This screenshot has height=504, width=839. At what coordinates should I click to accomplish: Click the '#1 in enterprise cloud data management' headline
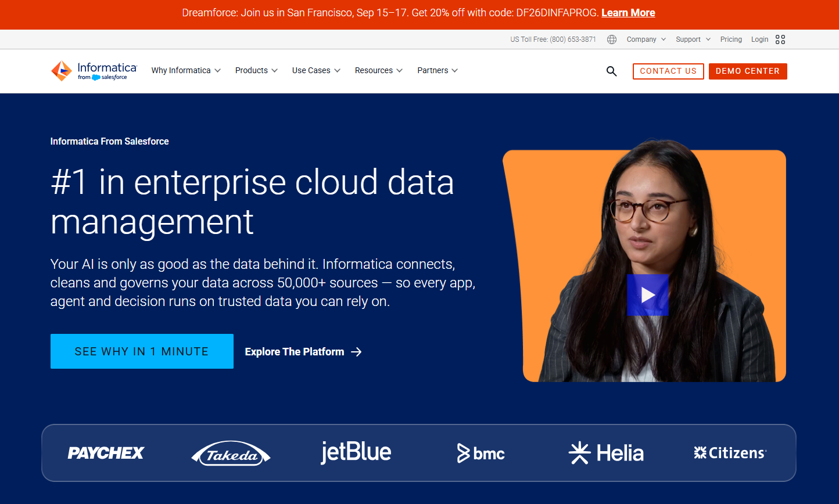coord(252,201)
